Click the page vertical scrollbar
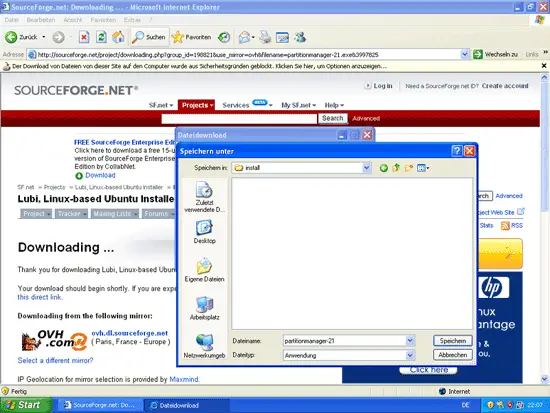The height and width of the screenshot is (413, 550). tap(544, 228)
